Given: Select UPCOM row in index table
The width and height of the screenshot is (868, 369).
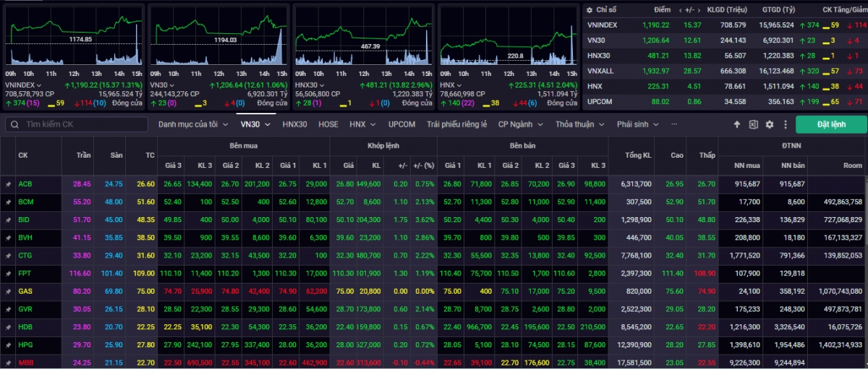Looking at the screenshot, I should coord(725,101).
